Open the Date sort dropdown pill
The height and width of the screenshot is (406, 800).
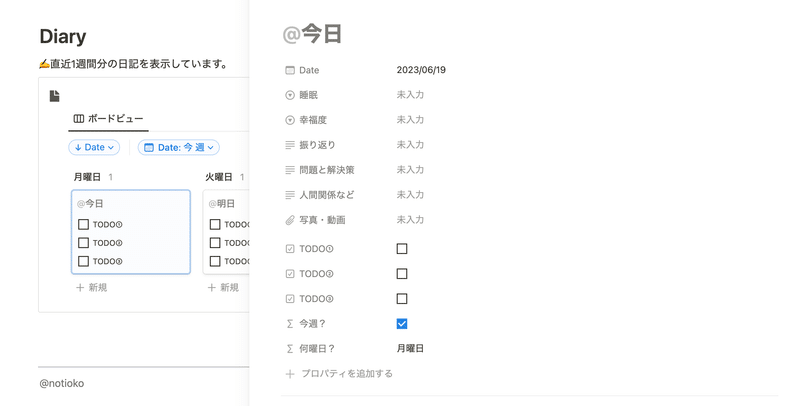pos(94,147)
